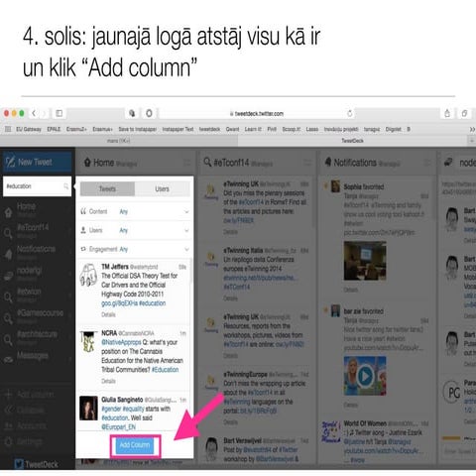
Task: Expand the Content filter dropdown
Action: (x=135, y=211)
